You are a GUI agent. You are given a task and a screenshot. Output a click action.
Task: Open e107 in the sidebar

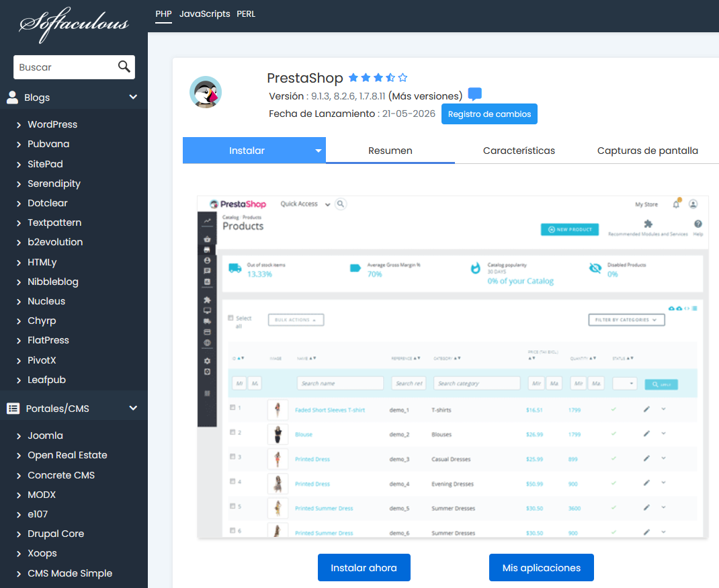[38, 514]
